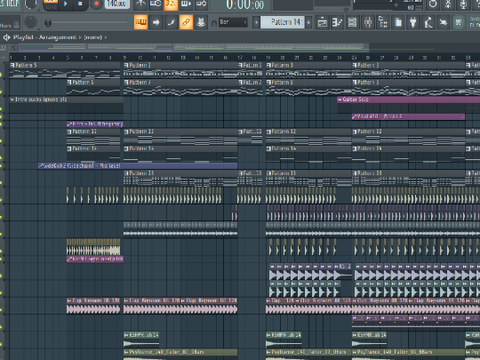Image resolution: width=480 pixels, height=360 pixels.
Task: Open the Pattern 5 clip menu icon
Action: pos(13,65)
